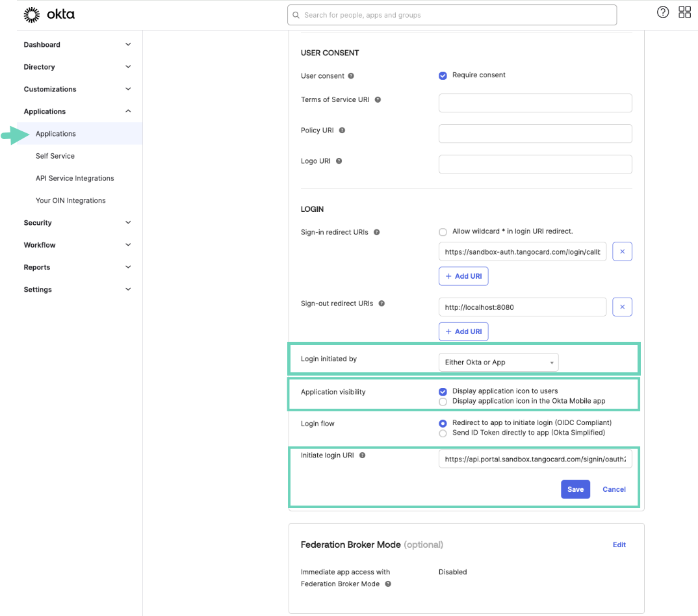698x616 pixels.
Task: Click the Okta logo
Action: pos(49,14)
